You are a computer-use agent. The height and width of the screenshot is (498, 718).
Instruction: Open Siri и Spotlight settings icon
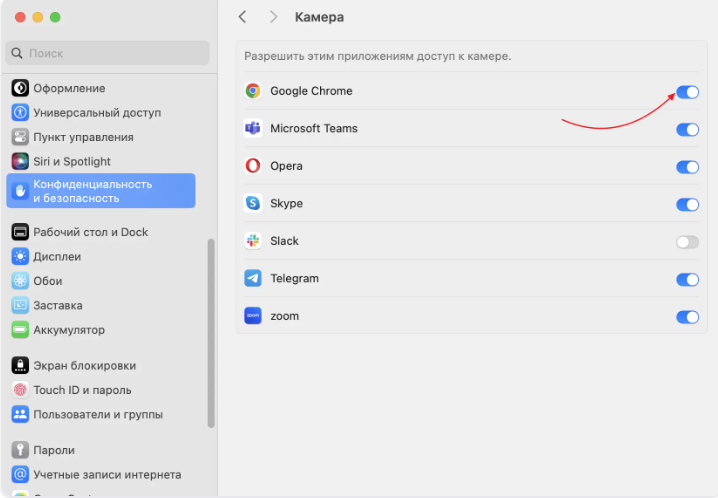tap(20, 161)
